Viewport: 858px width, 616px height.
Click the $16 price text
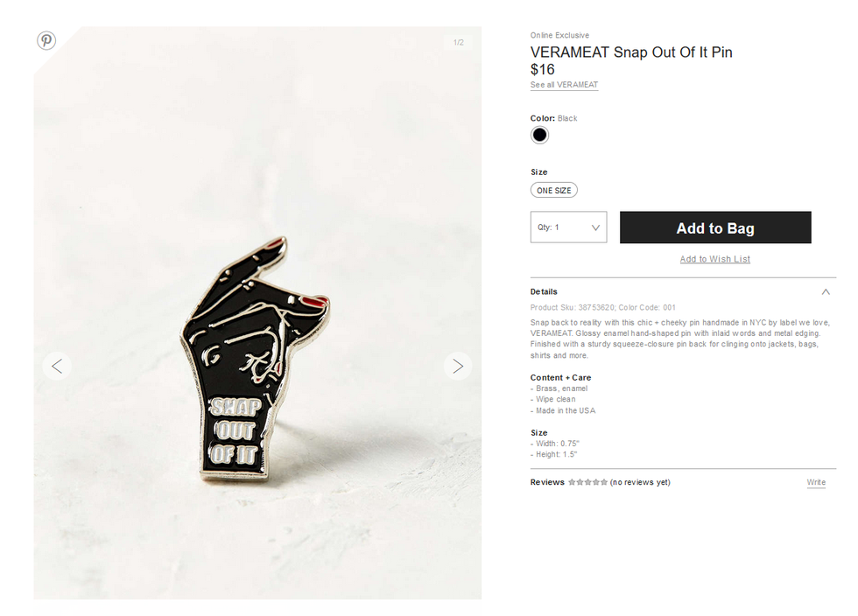542,69
